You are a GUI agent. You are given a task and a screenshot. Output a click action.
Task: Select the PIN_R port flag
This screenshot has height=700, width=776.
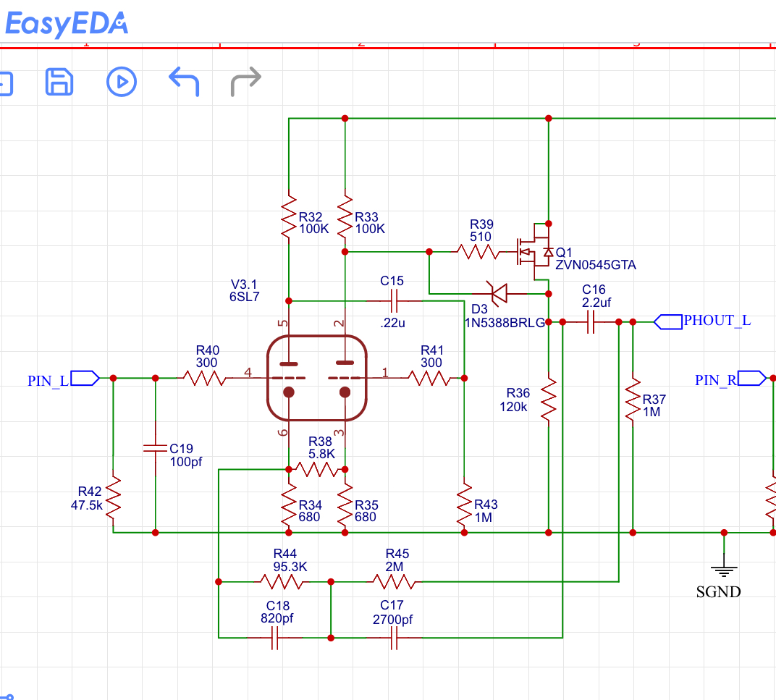coord(751,378)
